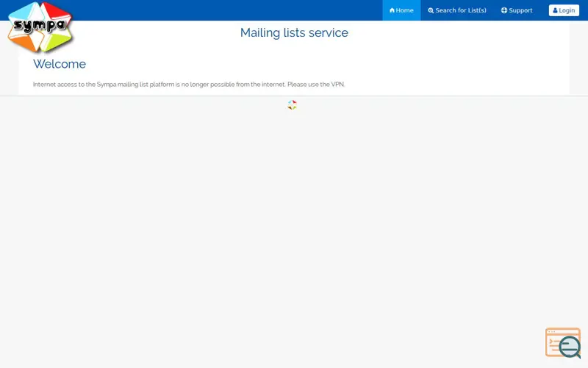Image resolution: width=588 pixels, height=368 pixels.
Task: Click the VPN notice text
Action: coord(189,84)
